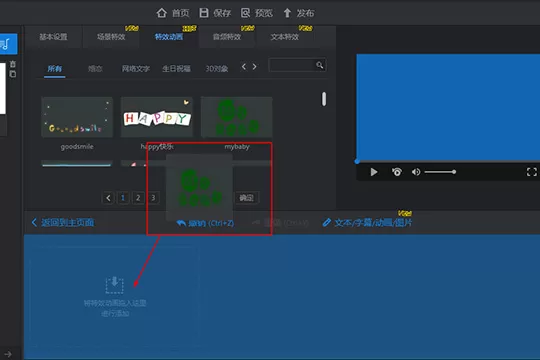Open 文本/字幕/动画/图片 editor link
This screenshot has width=540, height=360.
[x=367, y=223]
